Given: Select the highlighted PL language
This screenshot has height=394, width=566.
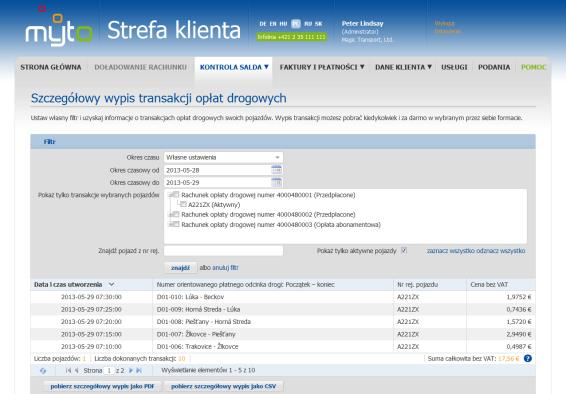Looking at the screenshot, I should 296,24.
